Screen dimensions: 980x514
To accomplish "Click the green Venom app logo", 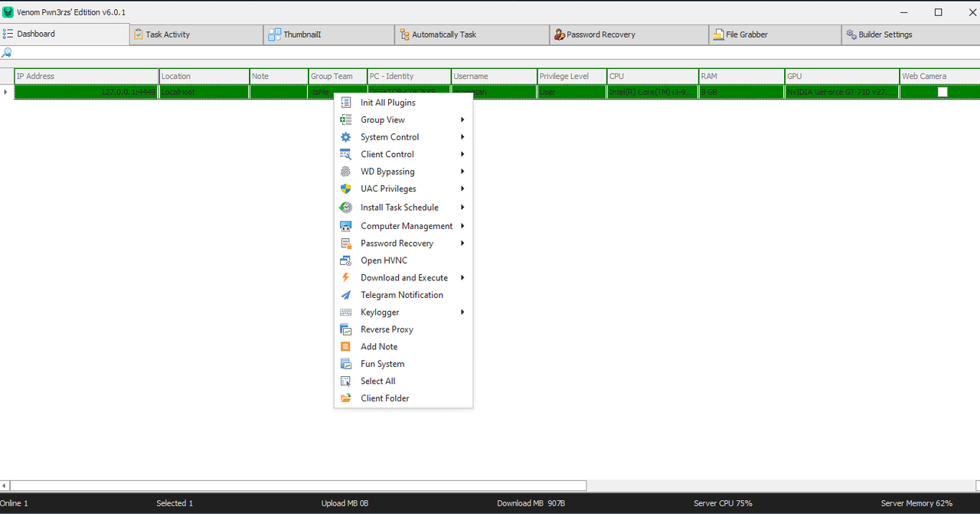I will pyautogui.click(x=8, y=12).
